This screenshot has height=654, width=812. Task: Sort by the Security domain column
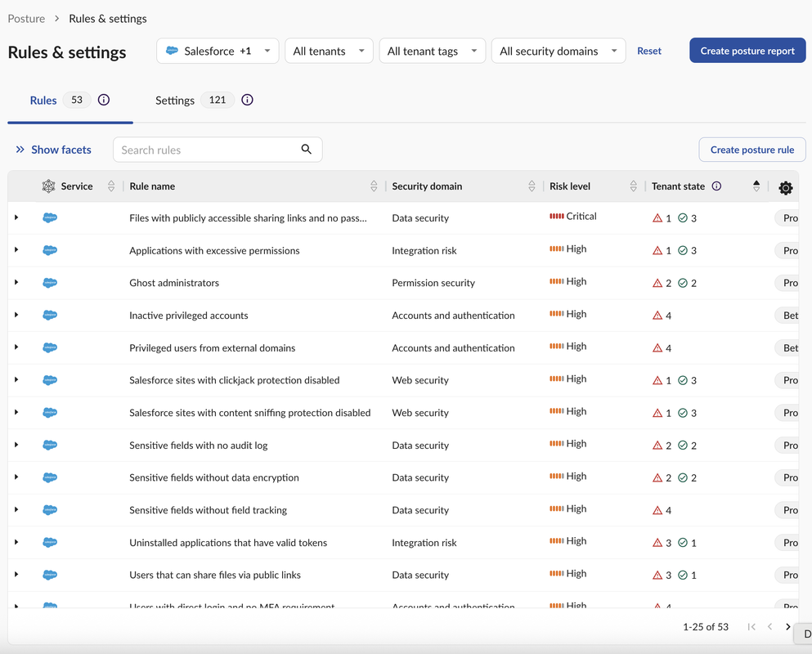(532, 186)
